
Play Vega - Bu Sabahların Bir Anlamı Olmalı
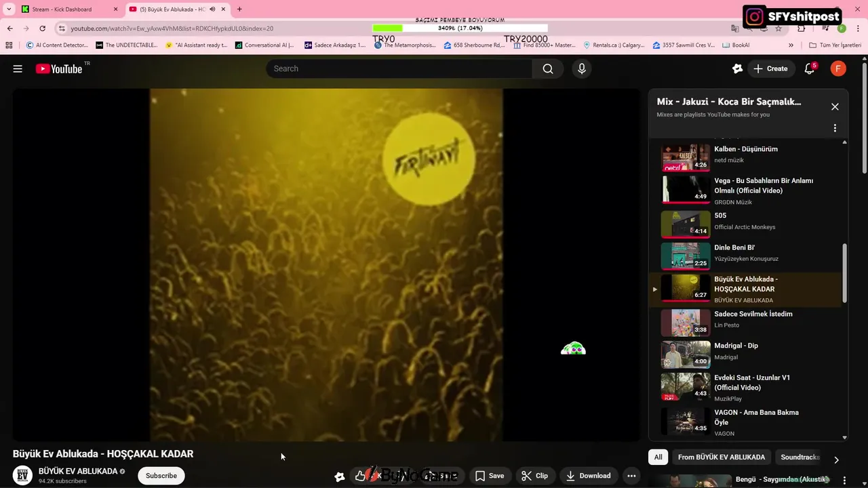[x=746, y=190]
